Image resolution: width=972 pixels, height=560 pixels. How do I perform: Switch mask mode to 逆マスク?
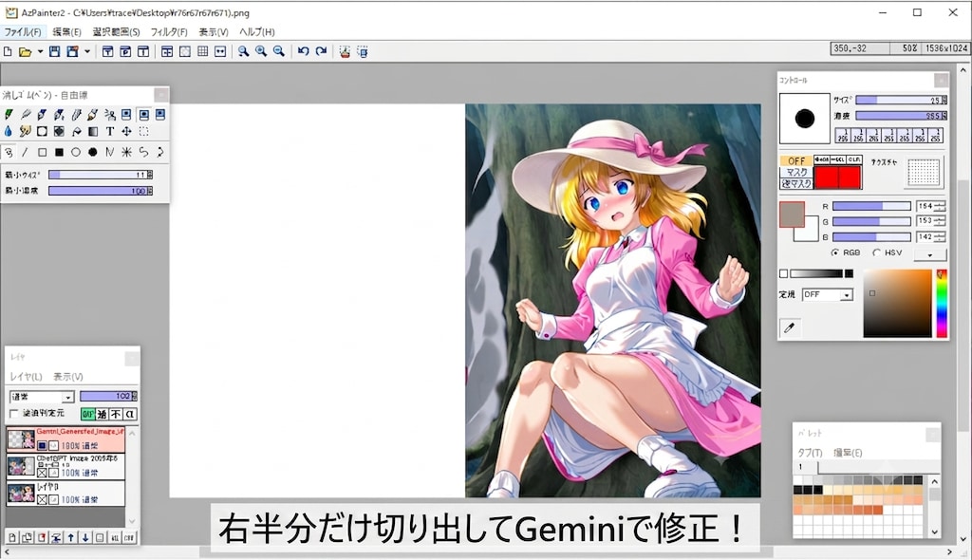tap(796, 183)
